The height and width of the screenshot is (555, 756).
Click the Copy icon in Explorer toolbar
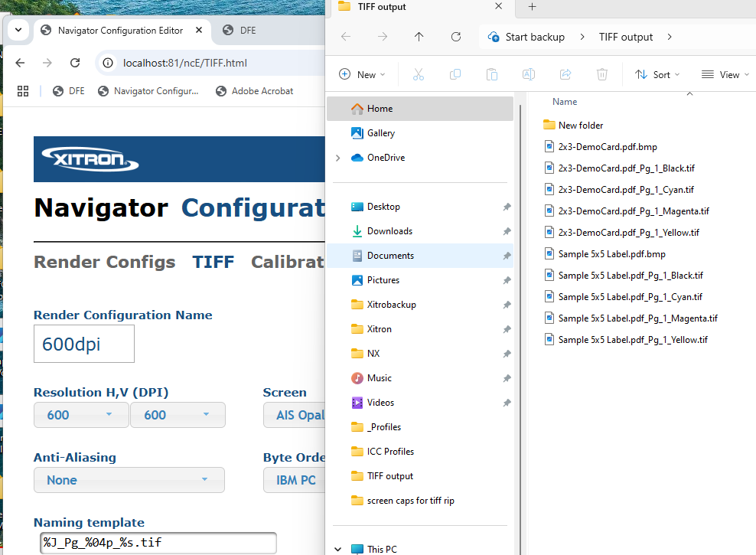(x=455, y=74)
